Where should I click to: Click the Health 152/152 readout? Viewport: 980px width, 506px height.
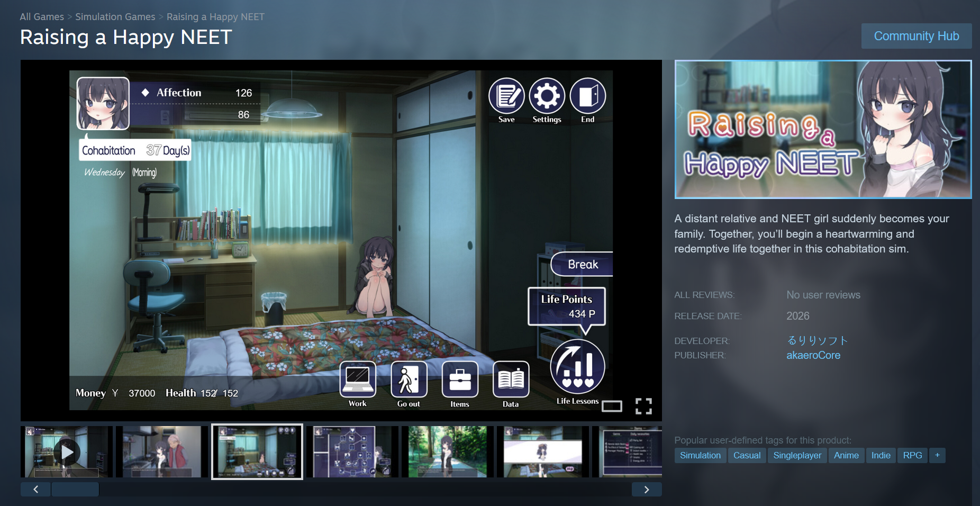pyautogui.click(x=202, y=393)
